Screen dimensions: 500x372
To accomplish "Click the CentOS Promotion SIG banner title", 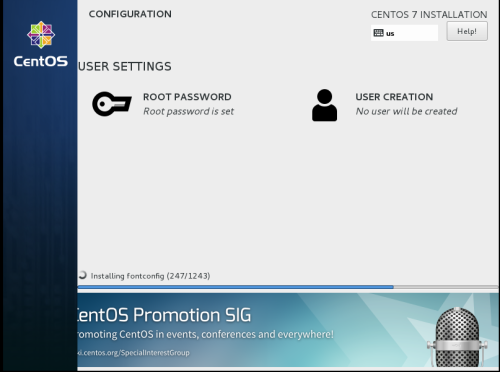I will (164, 315).
